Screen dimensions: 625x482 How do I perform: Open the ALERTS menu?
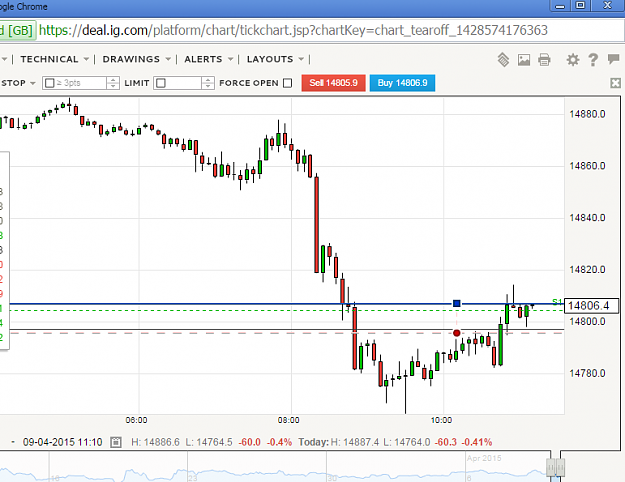pos(208,59)
